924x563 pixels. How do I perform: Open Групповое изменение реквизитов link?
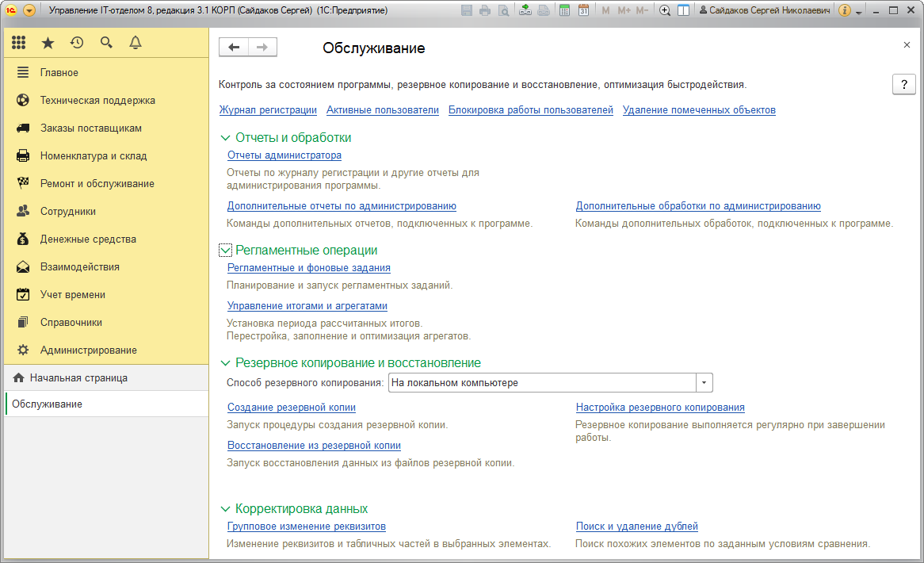tap(307, 527)
